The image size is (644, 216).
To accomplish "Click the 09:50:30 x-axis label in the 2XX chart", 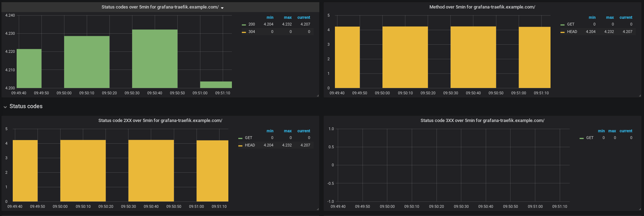I will [129, 206].
